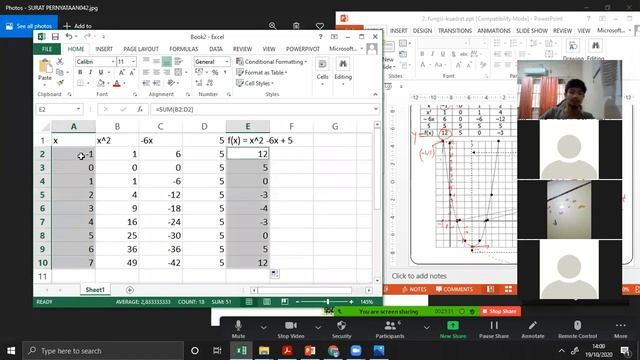Click Pause Share in Zoom toolbar
This screenshot has width=640, height=360.
(x=494, y=329)
